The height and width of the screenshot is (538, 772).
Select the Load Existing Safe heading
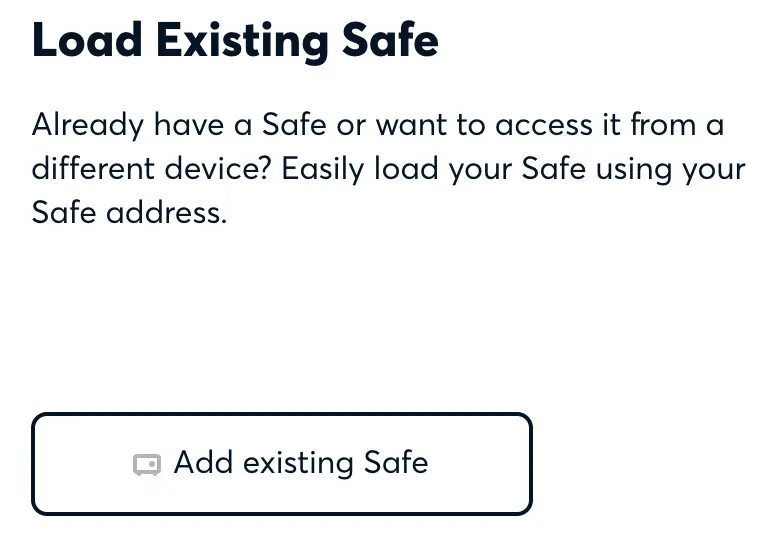pos(235,42)
